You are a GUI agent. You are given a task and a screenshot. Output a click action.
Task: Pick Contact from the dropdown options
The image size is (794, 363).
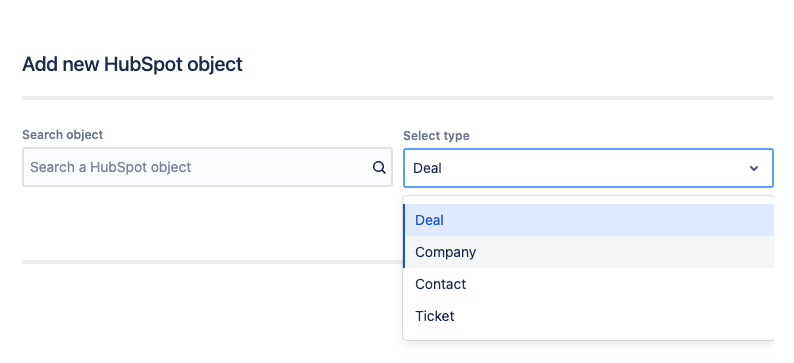(x=588, y=284)
